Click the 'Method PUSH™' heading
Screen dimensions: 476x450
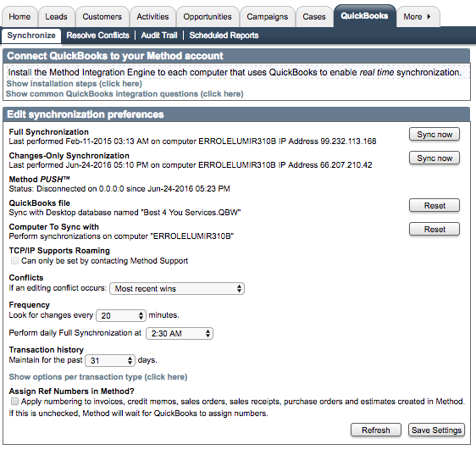(x=40, y=179)
